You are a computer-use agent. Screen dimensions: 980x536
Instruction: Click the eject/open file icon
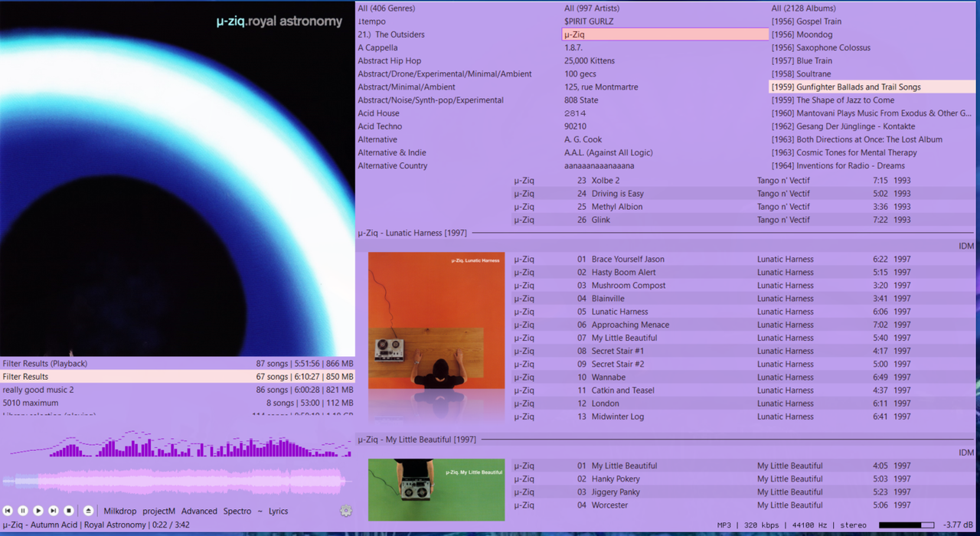coord(88,511)
